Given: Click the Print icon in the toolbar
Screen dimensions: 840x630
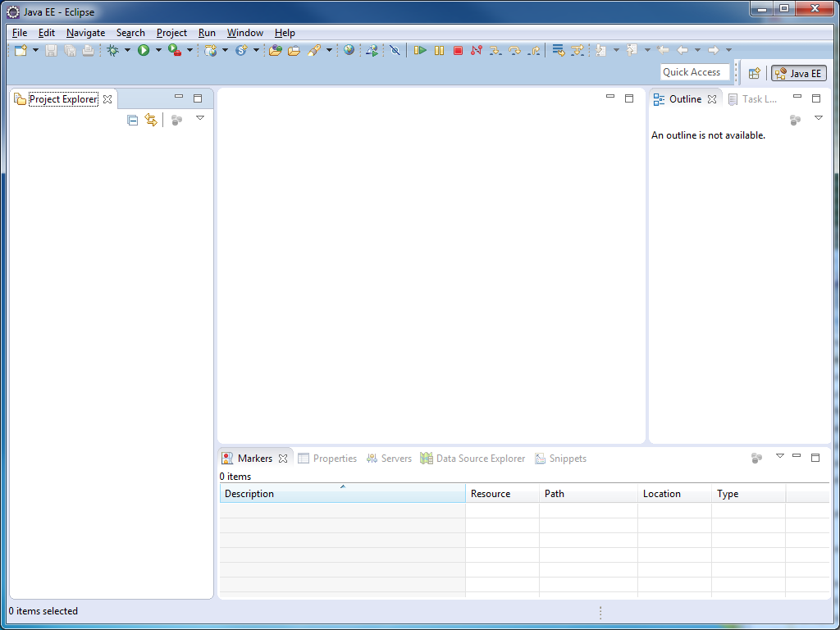Looking at the screenshot, I should point(88,50).
